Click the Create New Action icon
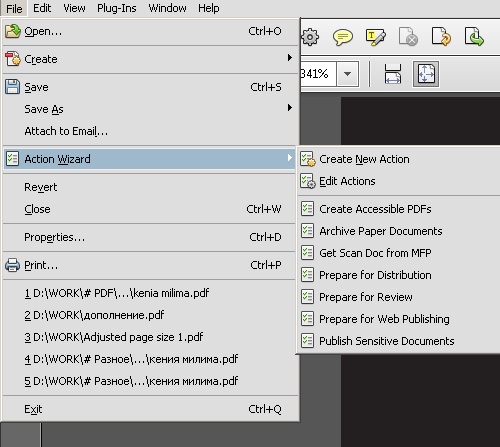The width and height of the screenshot is (500, 447). pos(307,159)
